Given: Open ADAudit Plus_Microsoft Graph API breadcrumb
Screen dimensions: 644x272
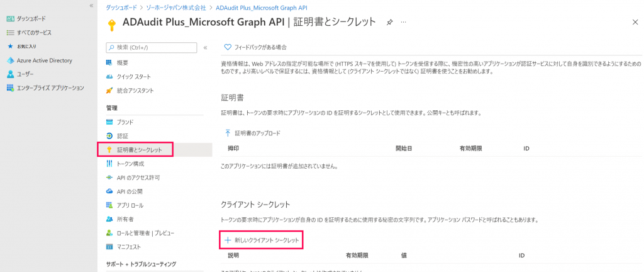Looking at the screenshot, I should (262, 8).
